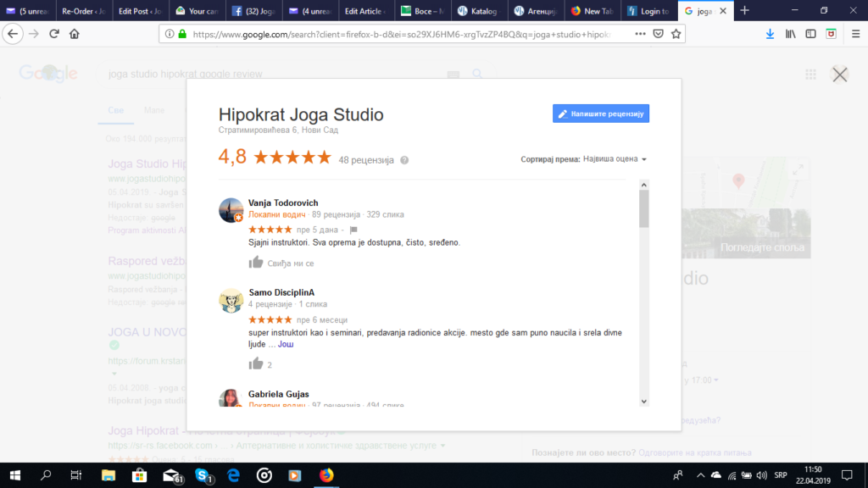Show hidden system tray icons
The width and height of the screenshot is (868, 488).
700,475
